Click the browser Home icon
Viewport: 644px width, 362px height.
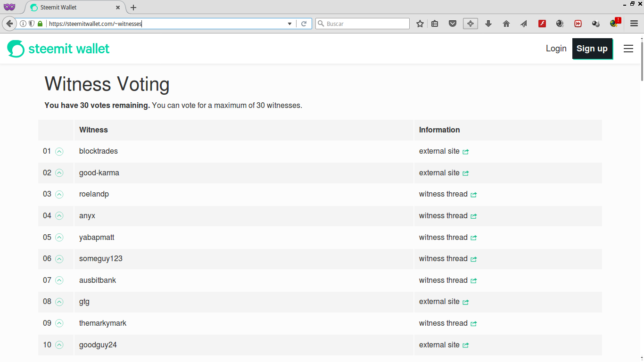tap(506, 24)
